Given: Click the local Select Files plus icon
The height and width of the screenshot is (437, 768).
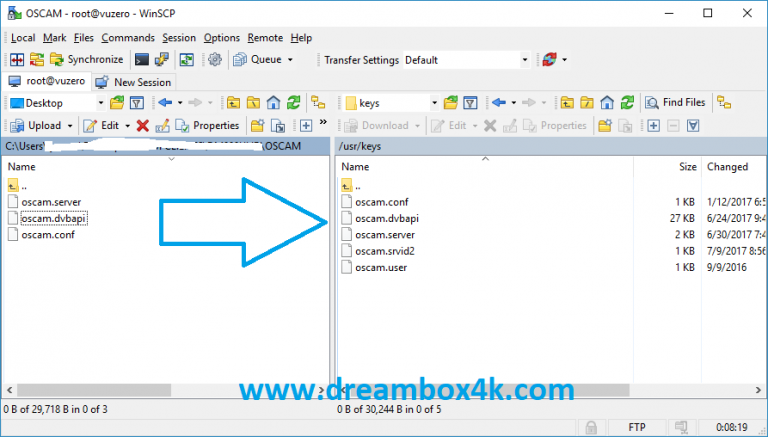Looking at the screenshot, I should [306, 126].
